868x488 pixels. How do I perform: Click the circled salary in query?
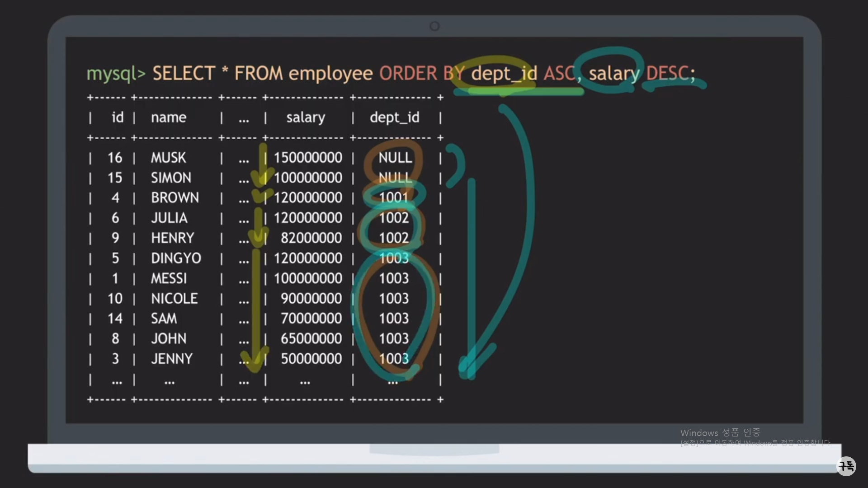614,73
